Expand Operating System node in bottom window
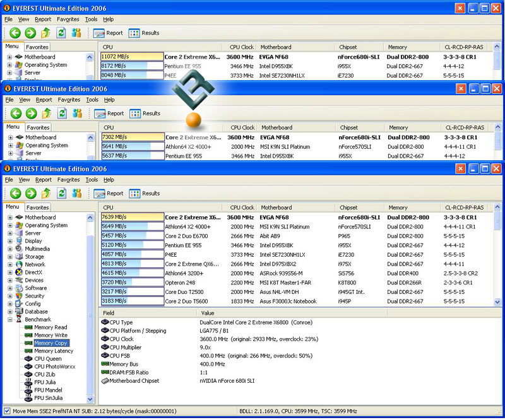This screenshot has width=505, height=420. coord(10,225)
